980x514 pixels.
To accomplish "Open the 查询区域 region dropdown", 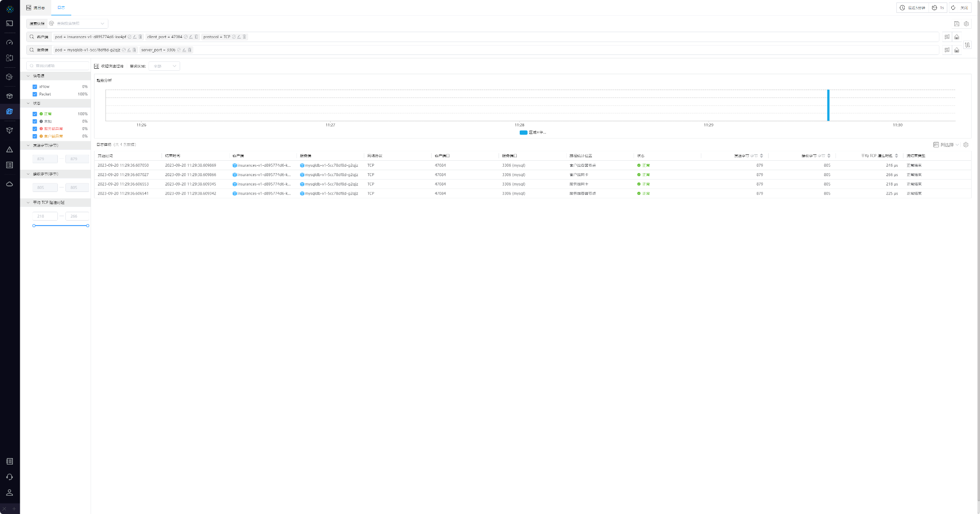I will click(164, 66).
